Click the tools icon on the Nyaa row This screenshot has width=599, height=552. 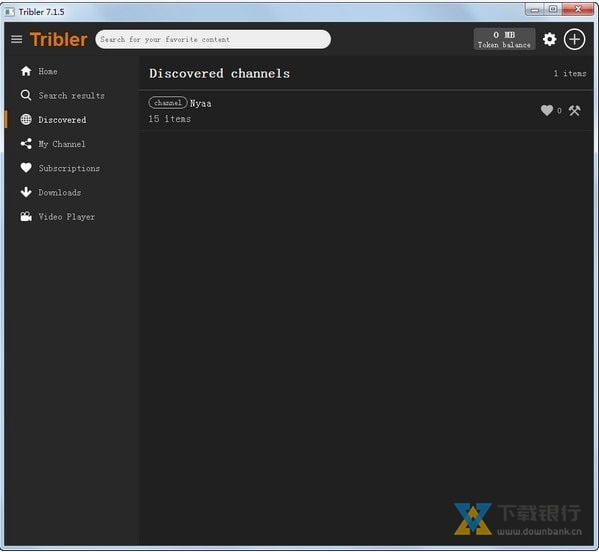tap(574, 110)
